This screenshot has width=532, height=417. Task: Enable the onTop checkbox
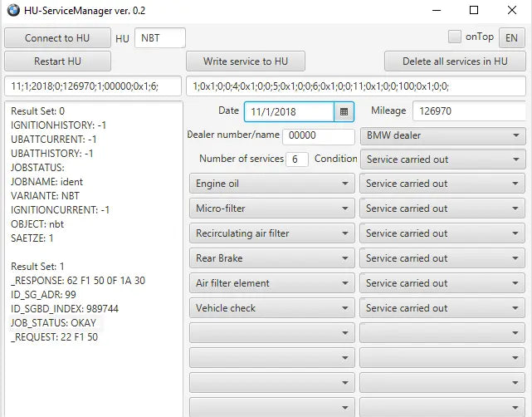pos(455,37)
